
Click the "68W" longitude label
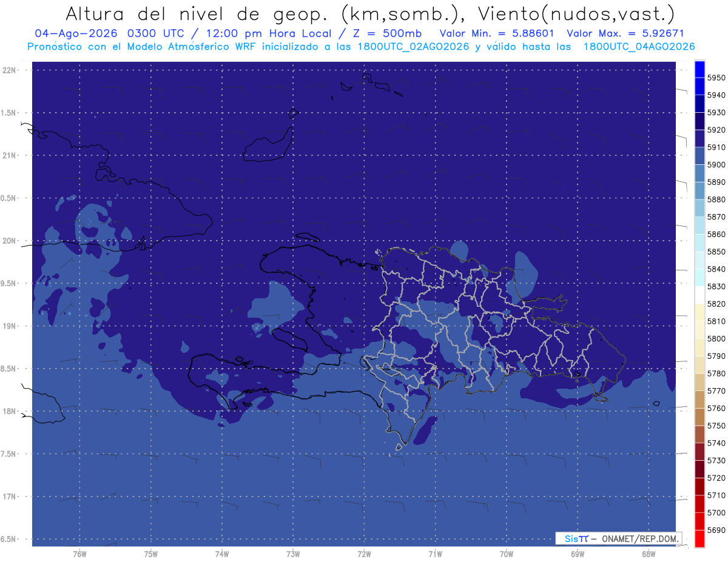[649, 554]
